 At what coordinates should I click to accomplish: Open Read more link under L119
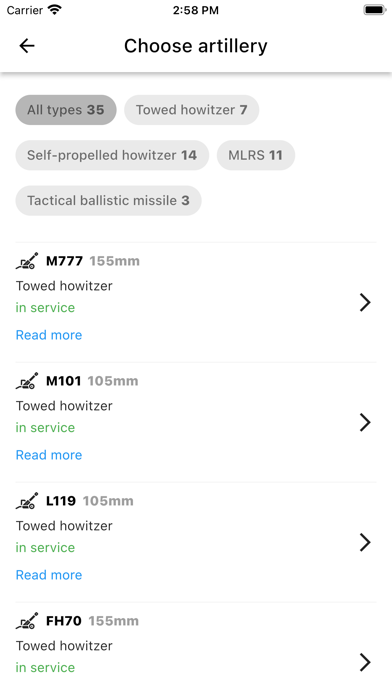(x=49, y=575)
